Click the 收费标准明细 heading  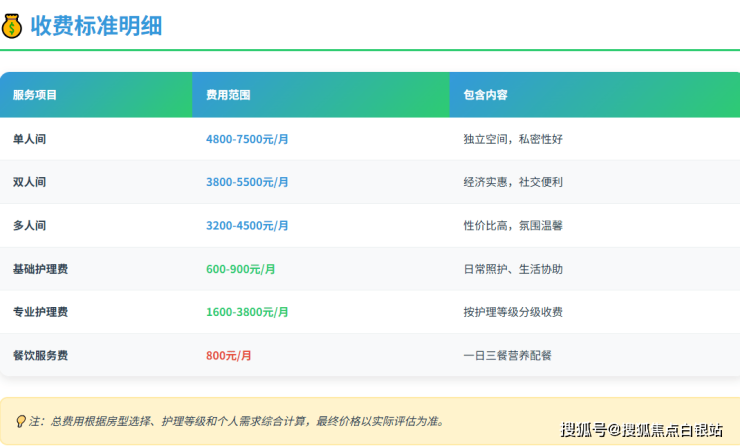(96, 26)
